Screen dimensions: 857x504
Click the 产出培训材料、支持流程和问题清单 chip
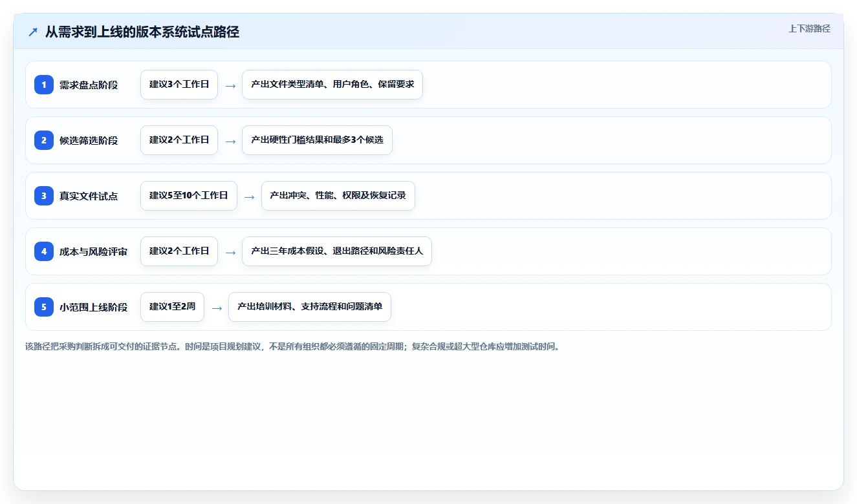pyautogui.click(x=310, y=307)
